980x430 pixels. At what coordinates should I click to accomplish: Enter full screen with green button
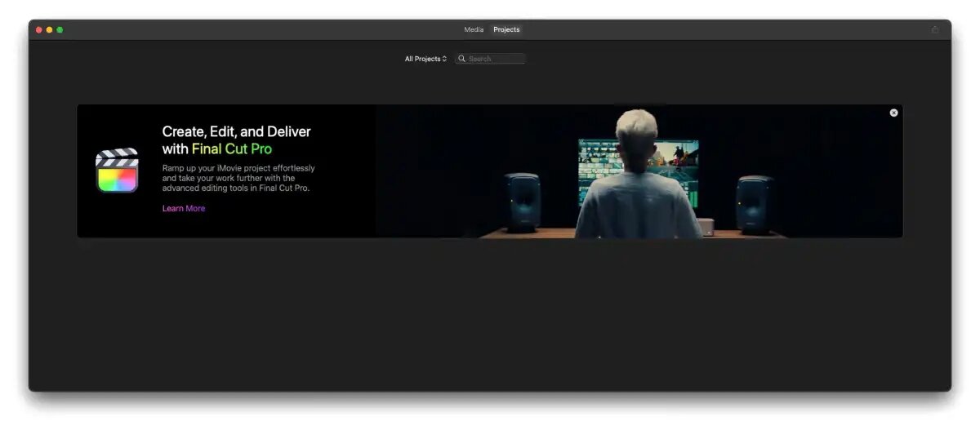60,29
